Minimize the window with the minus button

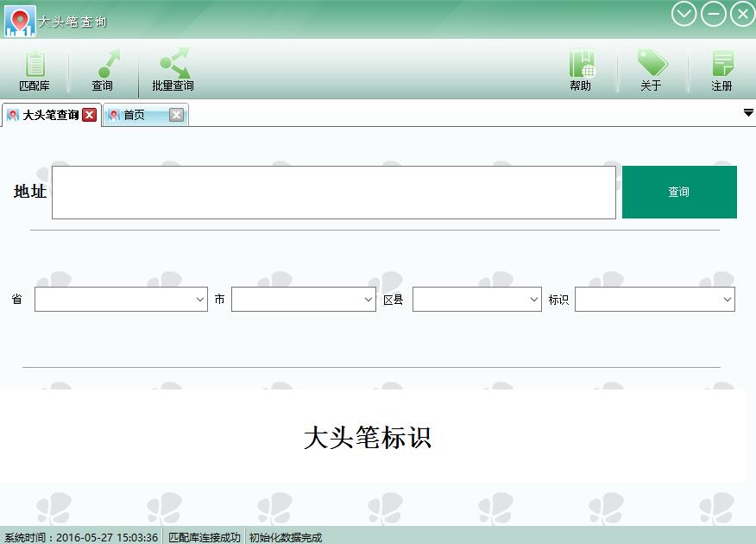[x=714, y=14]
